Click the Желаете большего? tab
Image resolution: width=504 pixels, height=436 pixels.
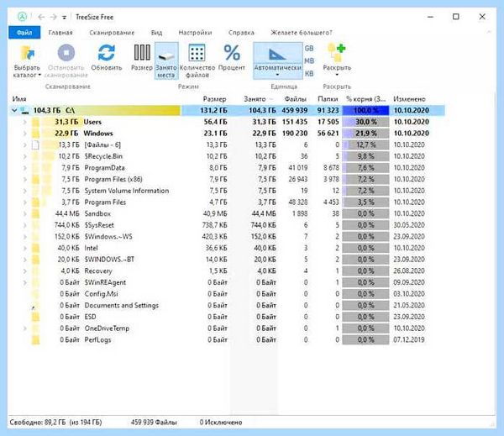(302, 33)
